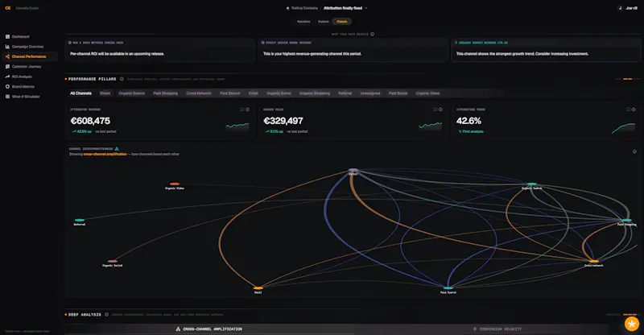
Task: Open Campaign Overview in sidebar
Action: 29,47
